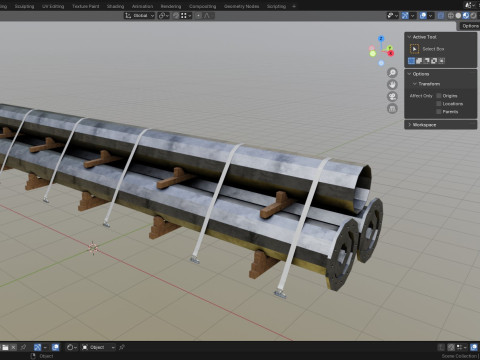Open the pivot point dropdown
The height and width of the screenshot is (360, 480).
coord(163,16)
